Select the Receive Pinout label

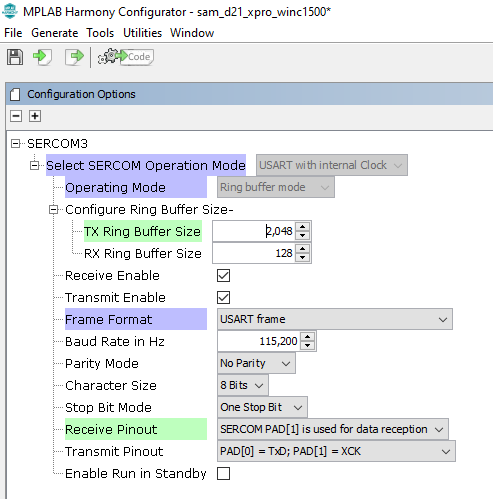click(x=111, y=429)
